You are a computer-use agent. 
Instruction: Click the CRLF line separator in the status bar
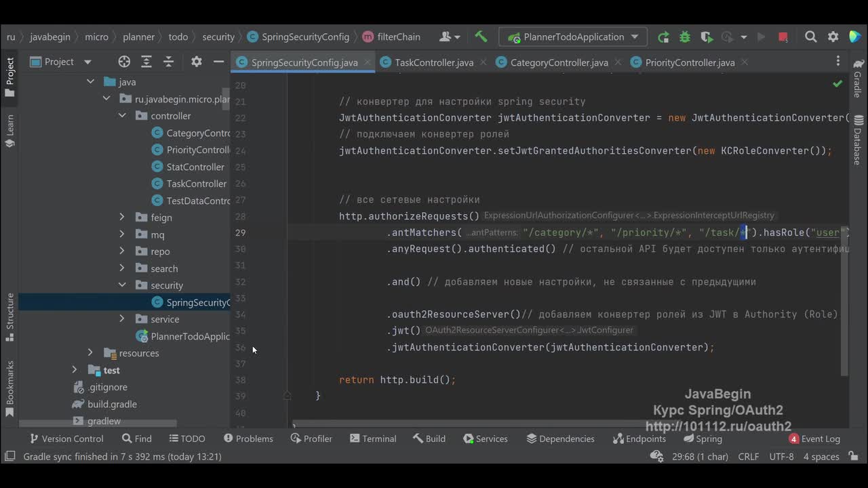(x=749, y=456)
